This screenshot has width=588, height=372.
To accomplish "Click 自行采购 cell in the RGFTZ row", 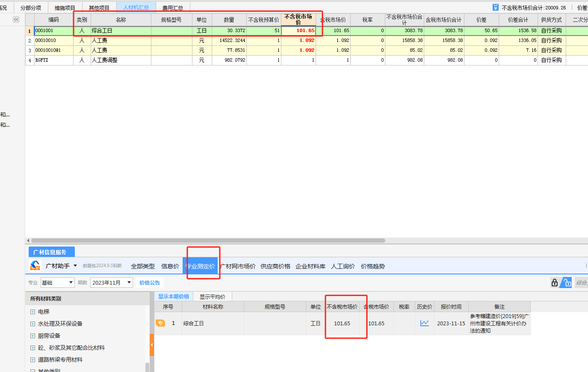I will 552,60.
